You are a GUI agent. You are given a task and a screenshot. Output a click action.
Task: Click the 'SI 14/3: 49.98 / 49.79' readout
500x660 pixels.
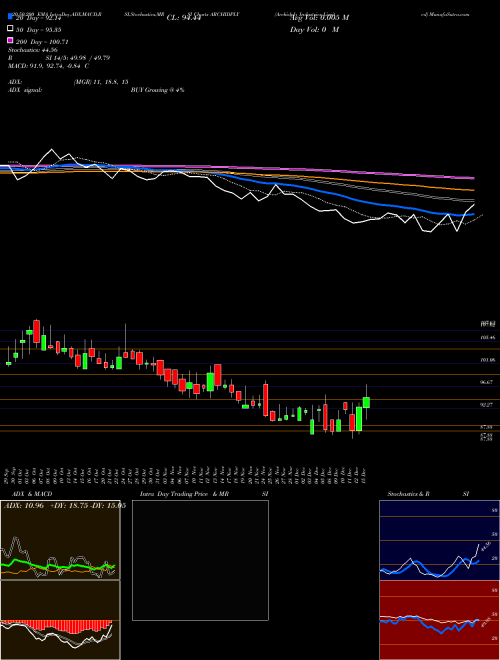coord(77,58)
